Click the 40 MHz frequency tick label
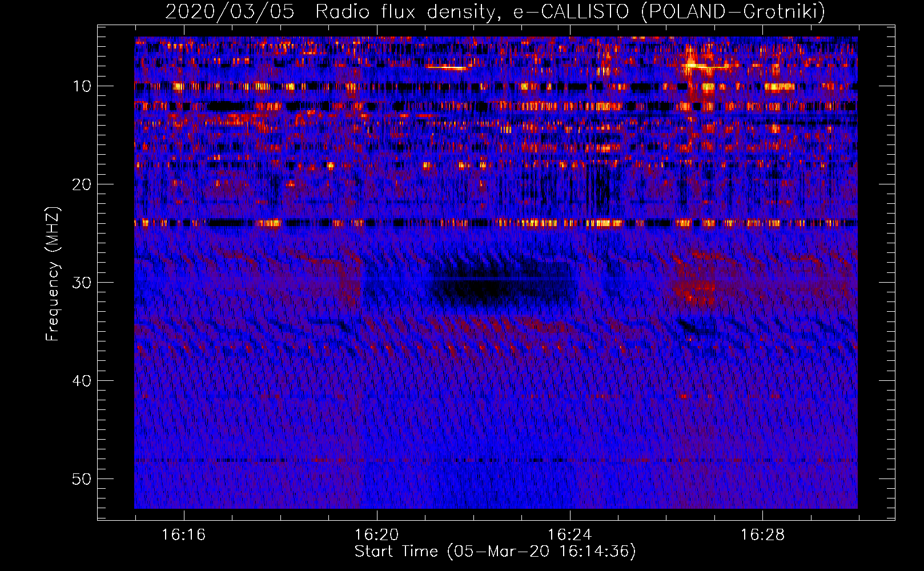Viewport: 924px width, 571px height. (x=82, y=381)
